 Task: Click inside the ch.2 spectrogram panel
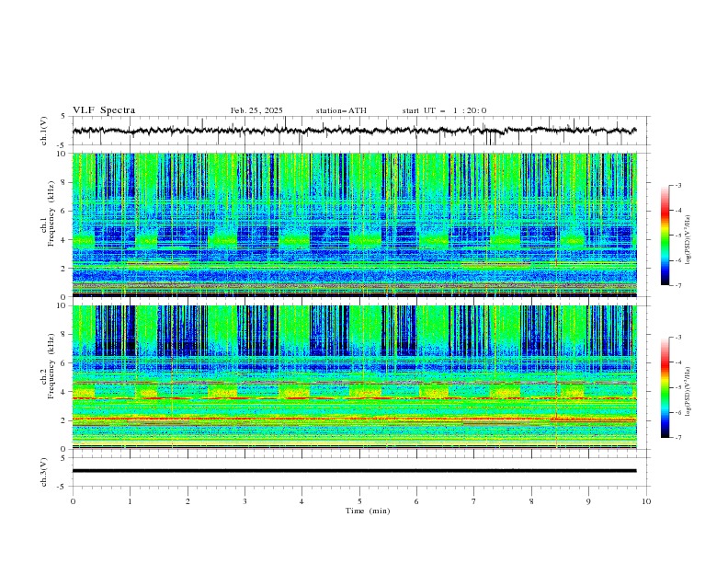click(355, 377)
